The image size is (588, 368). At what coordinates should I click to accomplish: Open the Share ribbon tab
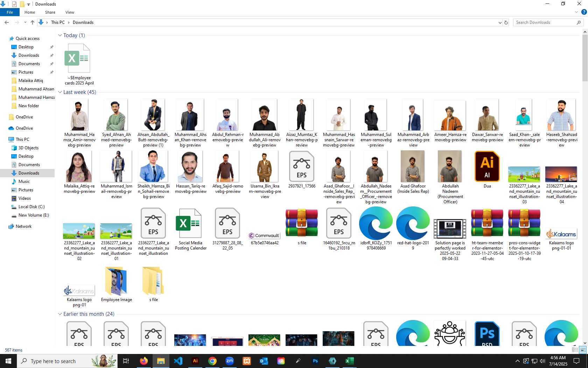[x=50, y=12]
